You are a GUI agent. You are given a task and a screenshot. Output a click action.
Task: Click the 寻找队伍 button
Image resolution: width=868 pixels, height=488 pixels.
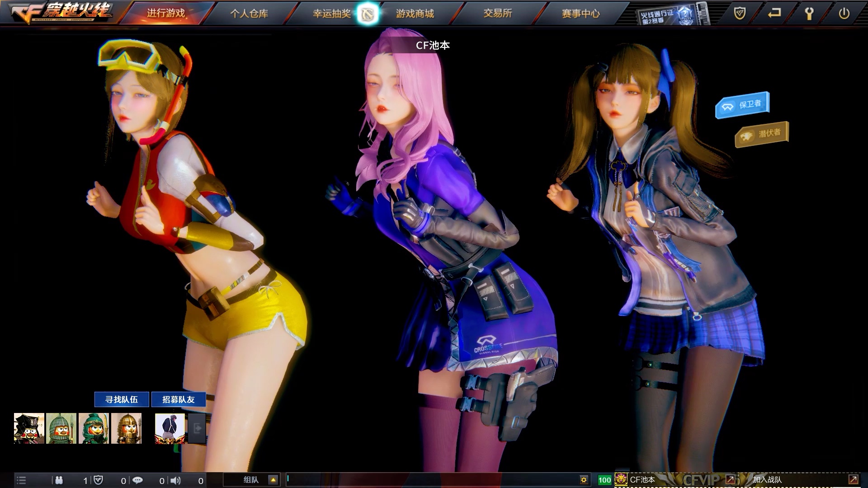click(x=122, y=399)
